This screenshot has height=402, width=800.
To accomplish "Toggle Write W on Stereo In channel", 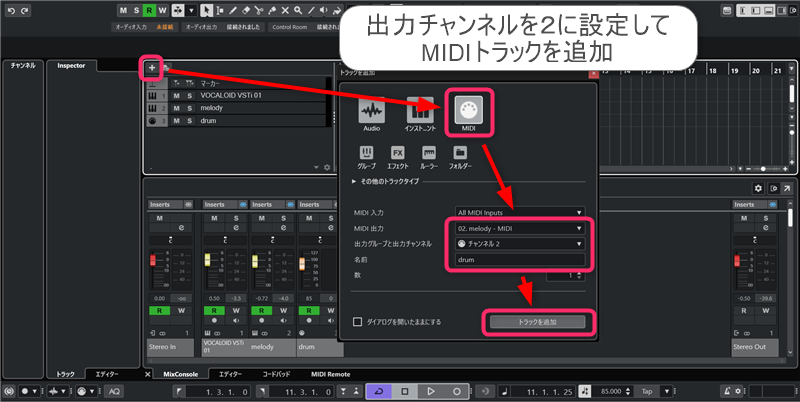I will (x=181, y=311).
